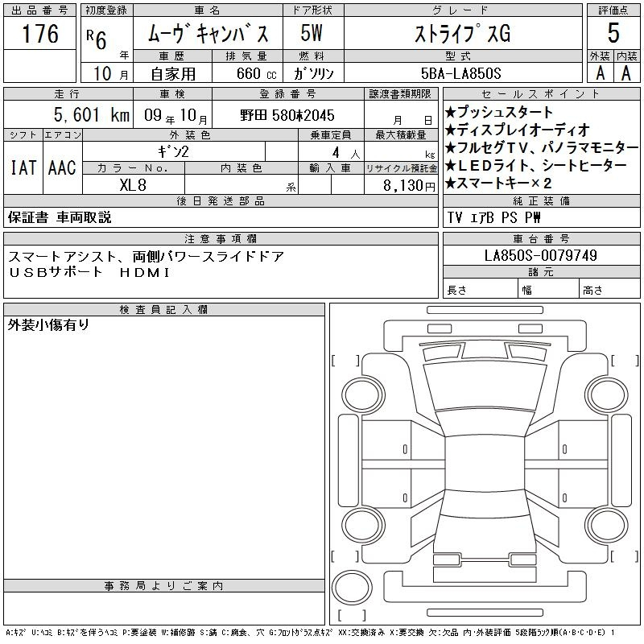
Task: Click the セールスポイント section header
Action: coord(541,94)
